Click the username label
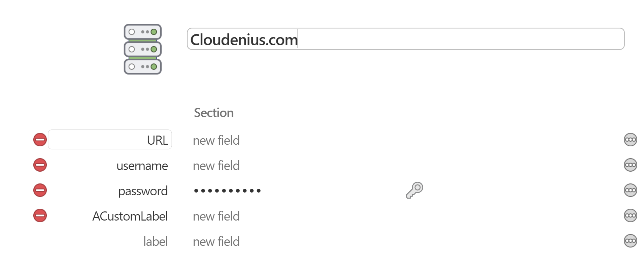This screenshot has width=644, height=261. pyautogui.click(x=142, y=166)
